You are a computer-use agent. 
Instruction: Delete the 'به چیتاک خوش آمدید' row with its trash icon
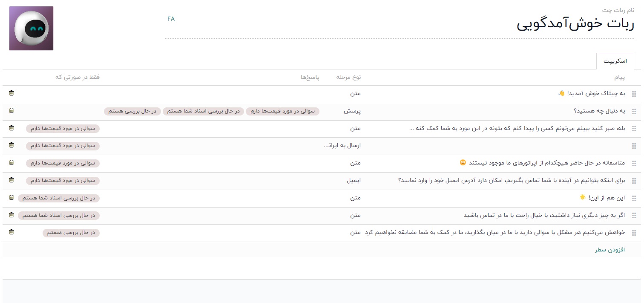click(11, 93)
